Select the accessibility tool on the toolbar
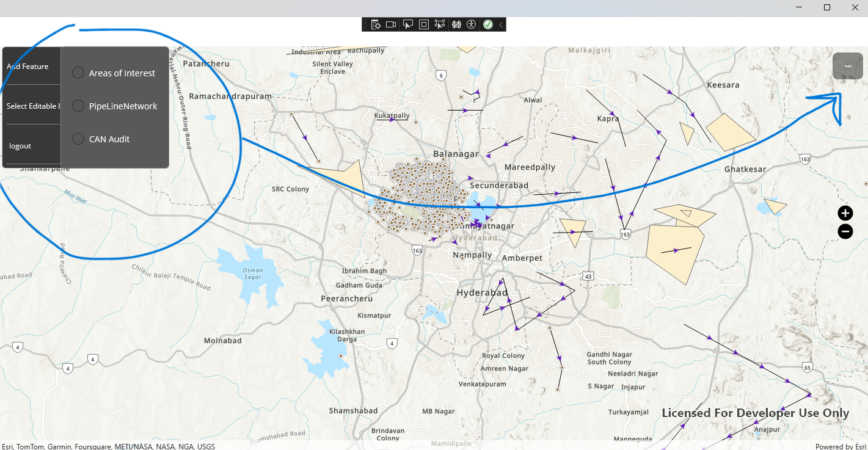 [472, 24]
